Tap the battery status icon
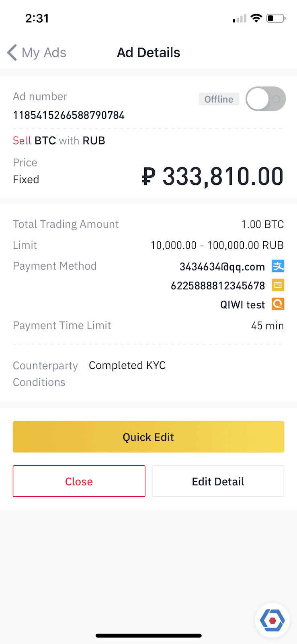The height and width of the screenshot is (644, 297). 276,18
